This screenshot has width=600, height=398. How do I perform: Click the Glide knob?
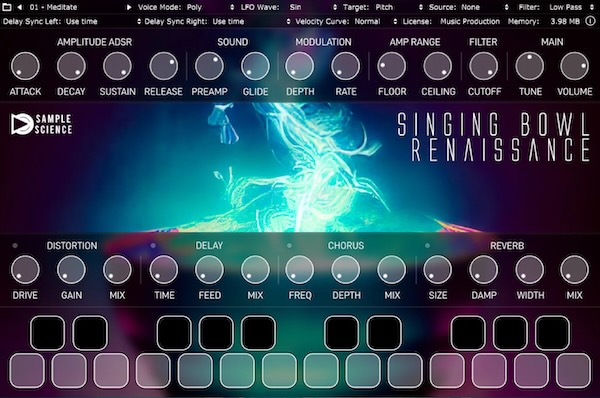(x=255, y=66)
